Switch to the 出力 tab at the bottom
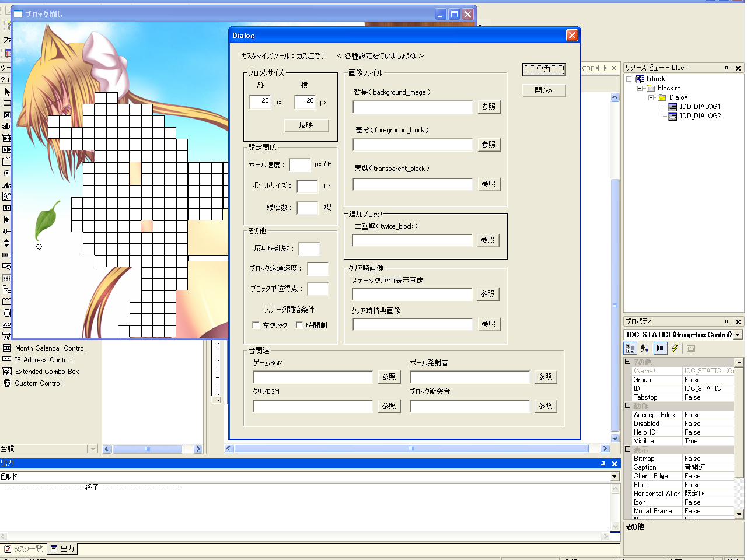The image size is (747, 560). click(x=62, y=549)
